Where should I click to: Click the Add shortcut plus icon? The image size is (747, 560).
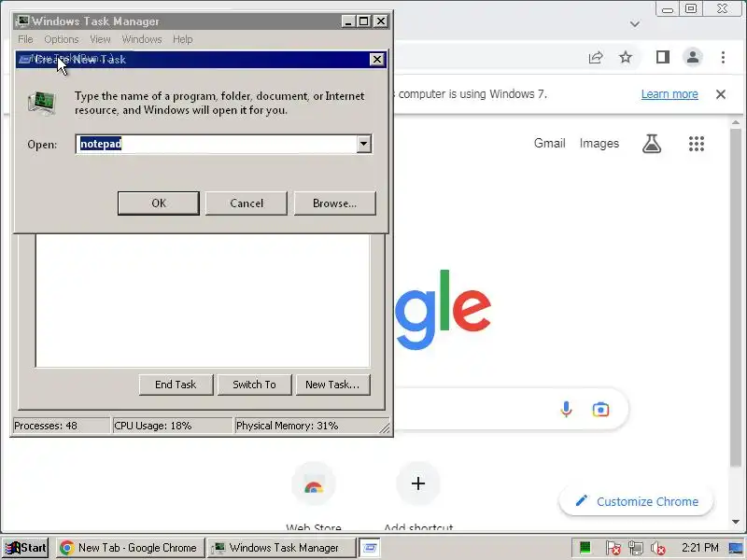(417, 484)
